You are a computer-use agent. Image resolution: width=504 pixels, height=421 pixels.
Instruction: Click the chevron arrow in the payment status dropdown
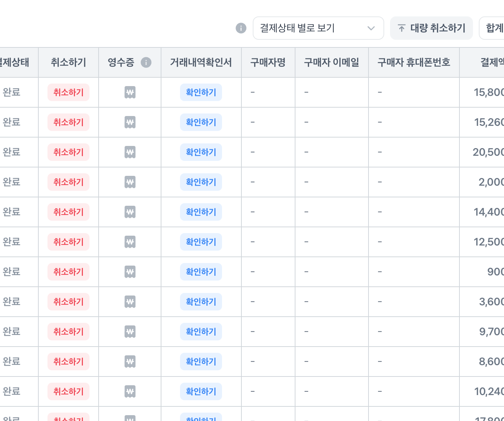[371, 28]
